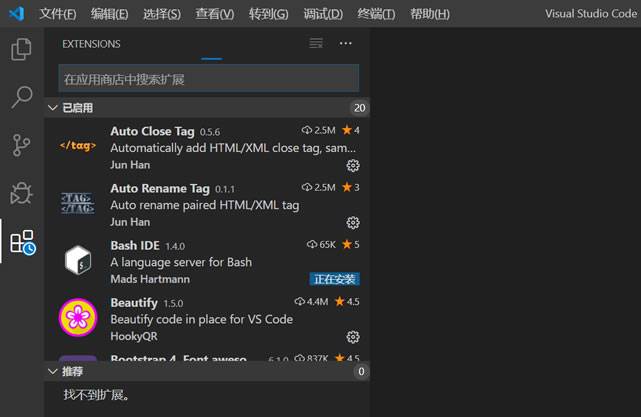The image size is (641, 417).
Task: Collapse the 已启用 extensions section
Action: pyautogui.click(x=53, y=108)
